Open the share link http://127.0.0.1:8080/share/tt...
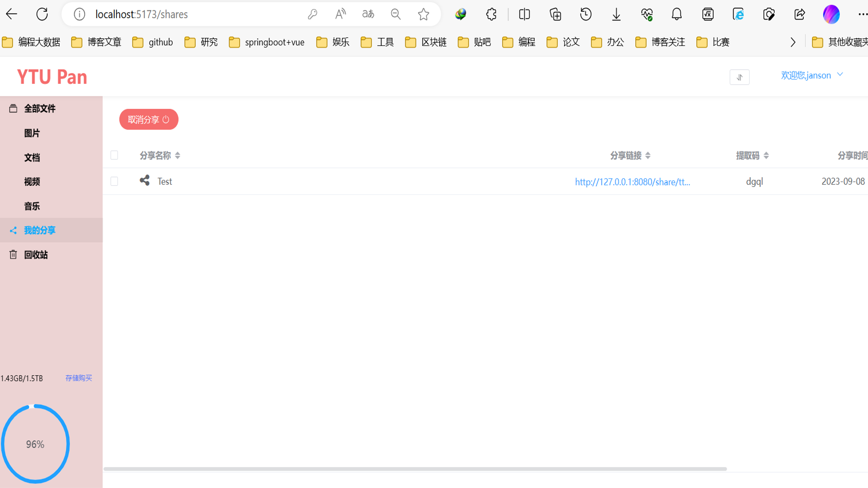 tap(633, 182)
